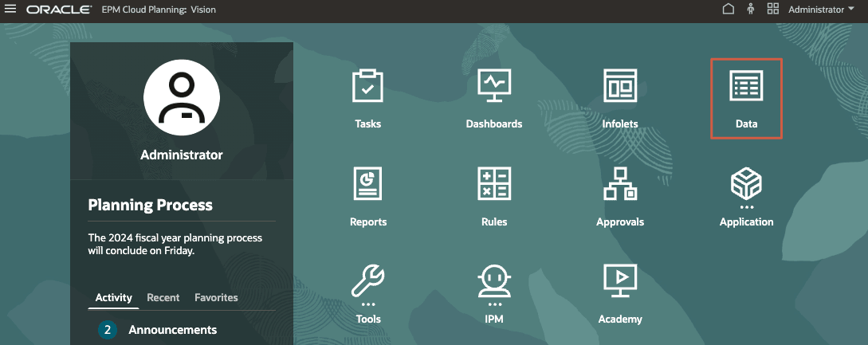Open the Academy card
Viewport: 868px width, 345px height.
[x=620, y=294]
